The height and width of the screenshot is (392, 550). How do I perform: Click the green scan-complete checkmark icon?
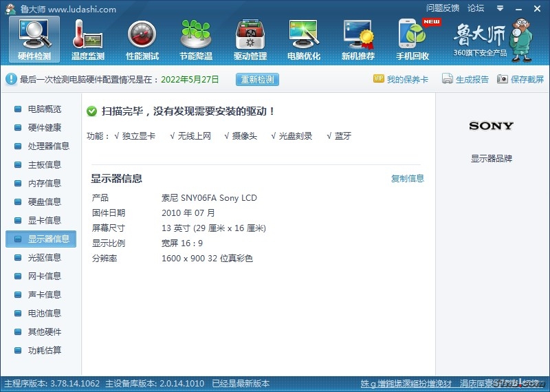click(91, 111)
